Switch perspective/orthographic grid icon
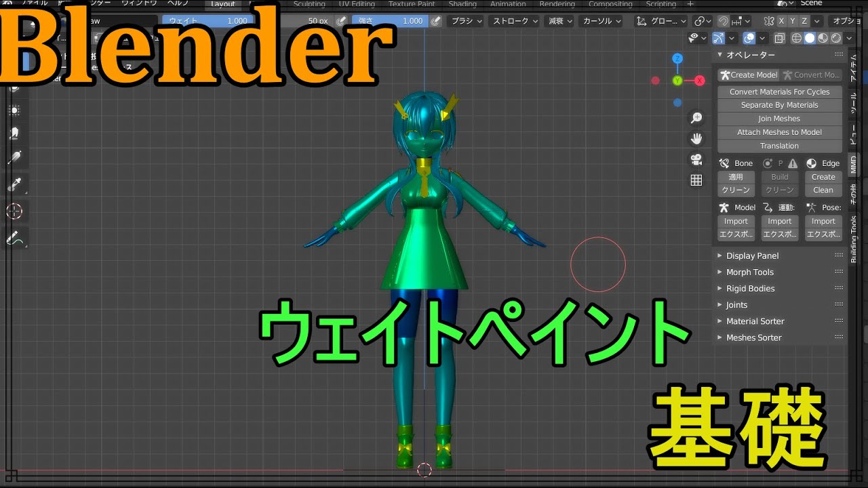The width and height of the screenshot is (868, 488). [696, 180]
